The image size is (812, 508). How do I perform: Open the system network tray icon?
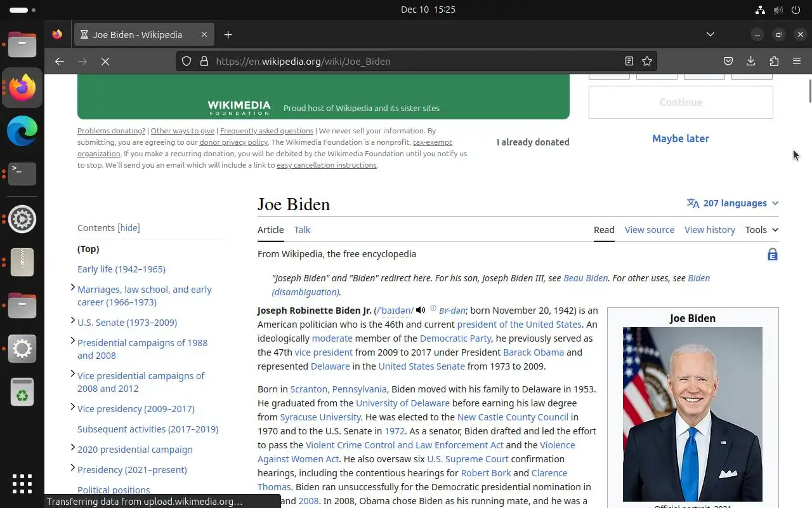[760, 10]
